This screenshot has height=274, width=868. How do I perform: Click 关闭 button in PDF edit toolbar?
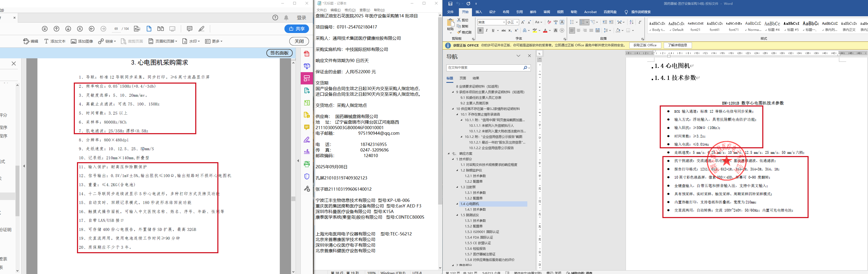[299, 42]
